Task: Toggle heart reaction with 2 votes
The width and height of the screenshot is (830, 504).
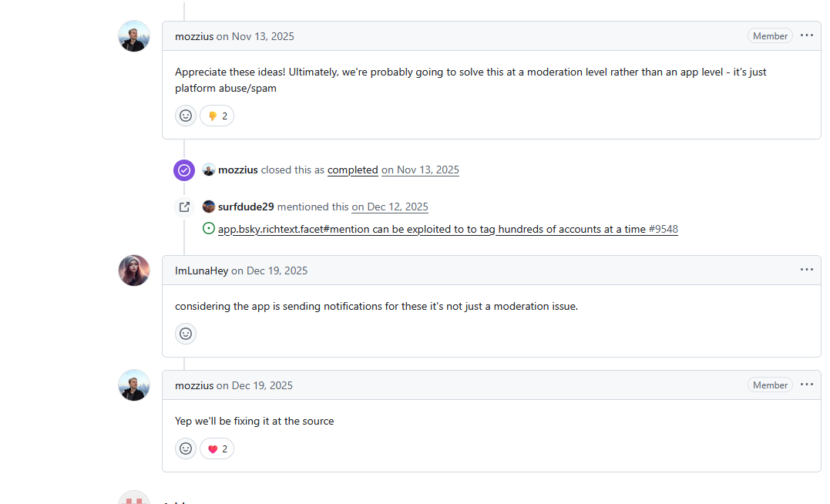Action: tap(217, 449)
